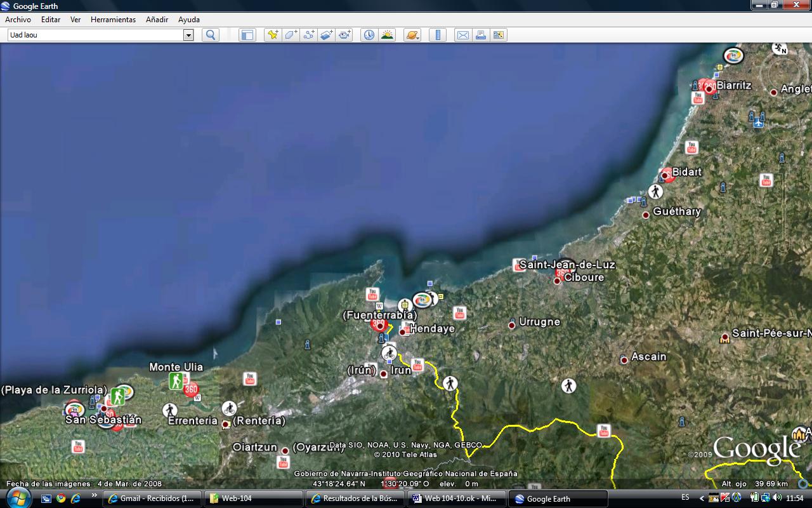Click the YouTube icon right of Bidart
This screenshot has width=812, height=508.
(766, 180)
